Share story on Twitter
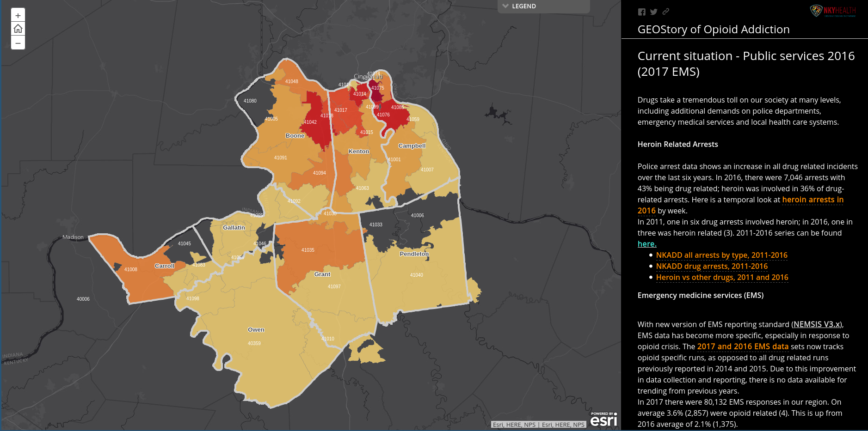 (653, 12)
